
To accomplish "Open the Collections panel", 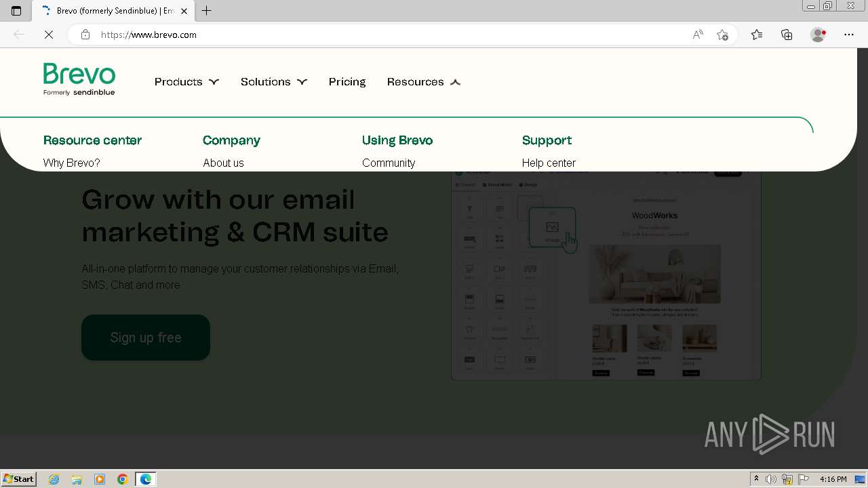I will click(x=787, y=35).
